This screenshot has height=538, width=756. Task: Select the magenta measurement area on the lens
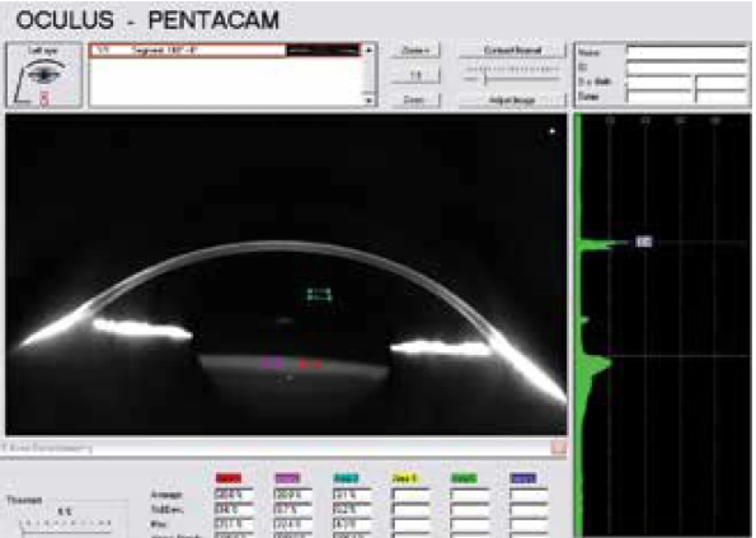click(x=271, y=363)
